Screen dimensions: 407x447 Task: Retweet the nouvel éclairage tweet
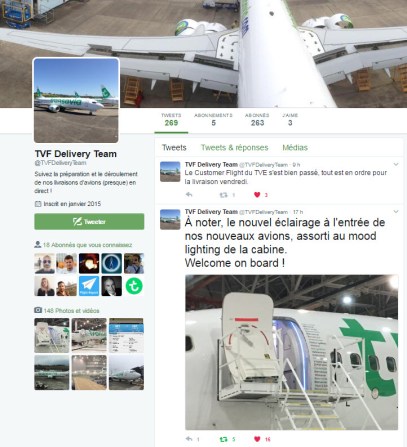(224, 439)
